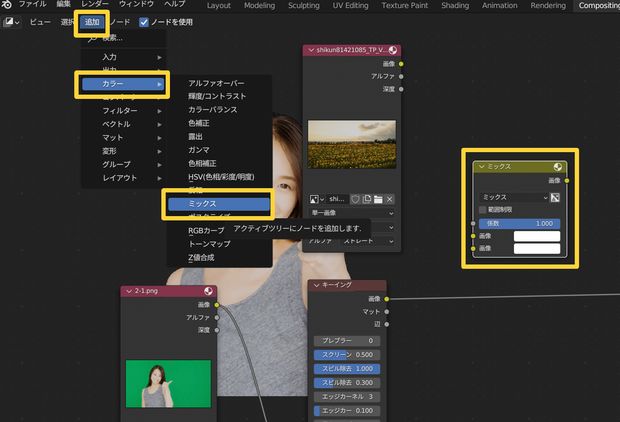620x422 pixels.
Task: Collapse the ミックス node header arrow
Action: tap(482, 167)
